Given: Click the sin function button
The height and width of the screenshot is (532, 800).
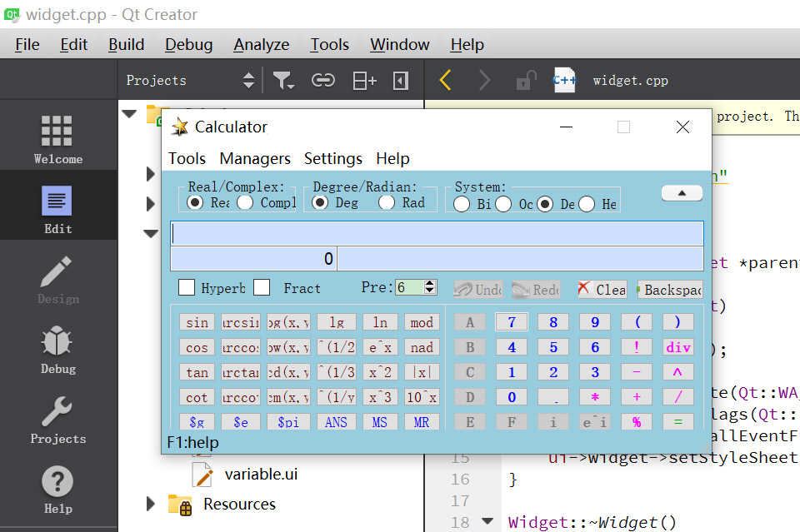Looking at the screenshot, I should pos(197,322).
